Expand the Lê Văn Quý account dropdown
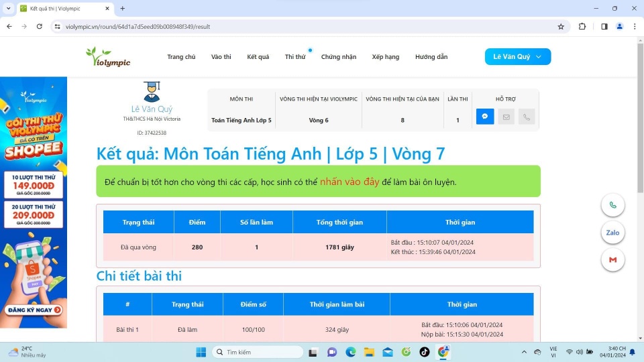Screen dimensions: 644x362 (x=517, y=57)
